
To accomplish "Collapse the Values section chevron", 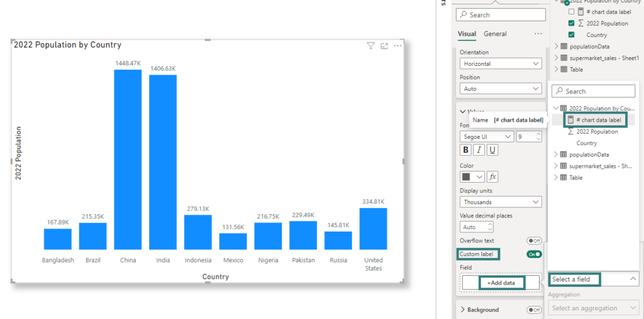I will [x=463, y=112].
